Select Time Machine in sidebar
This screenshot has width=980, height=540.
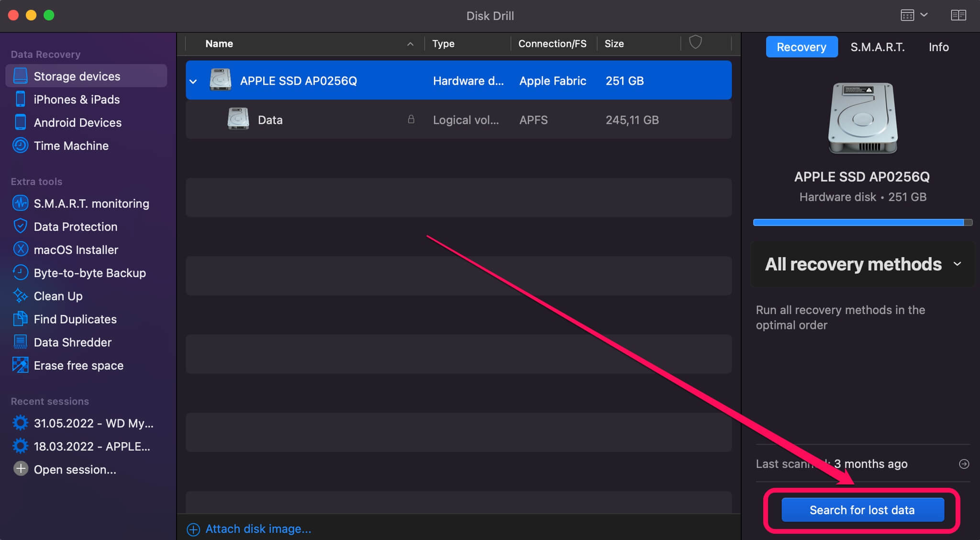pos(71,146)
